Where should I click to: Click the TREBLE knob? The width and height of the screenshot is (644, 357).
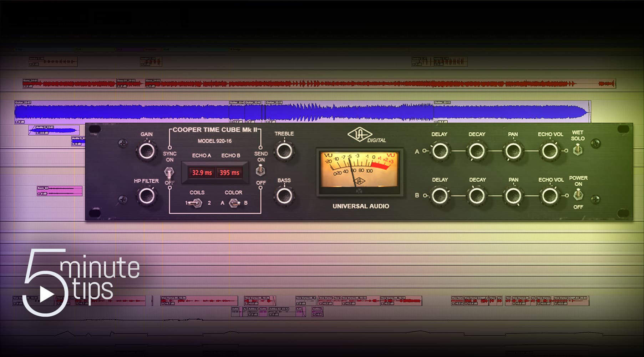pos(284,151)
